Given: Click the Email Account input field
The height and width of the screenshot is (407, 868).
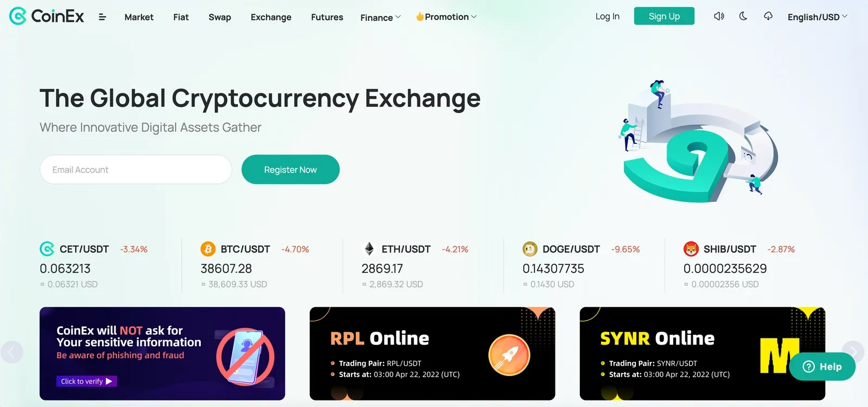Looking at the screenshot, I should (136, 169).
